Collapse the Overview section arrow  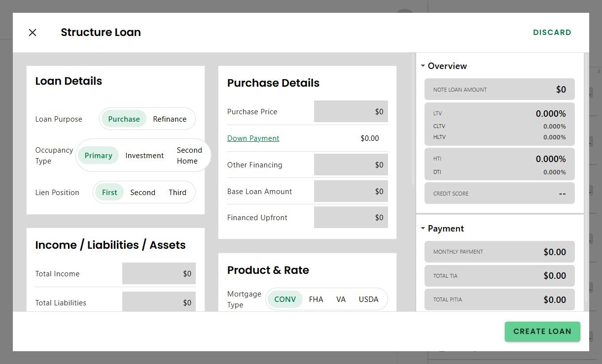423,66
